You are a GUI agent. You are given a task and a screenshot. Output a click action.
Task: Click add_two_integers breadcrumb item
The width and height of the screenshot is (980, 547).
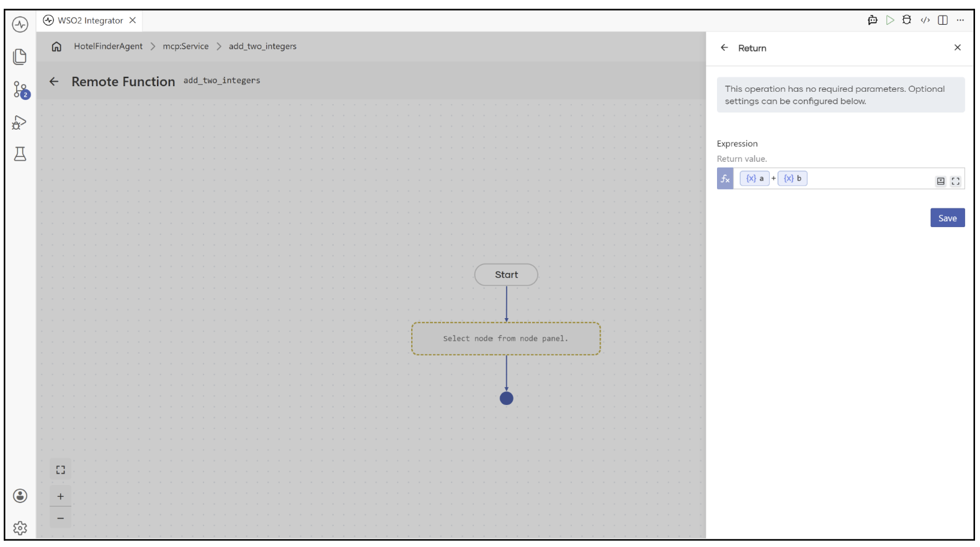coord(262,47)
